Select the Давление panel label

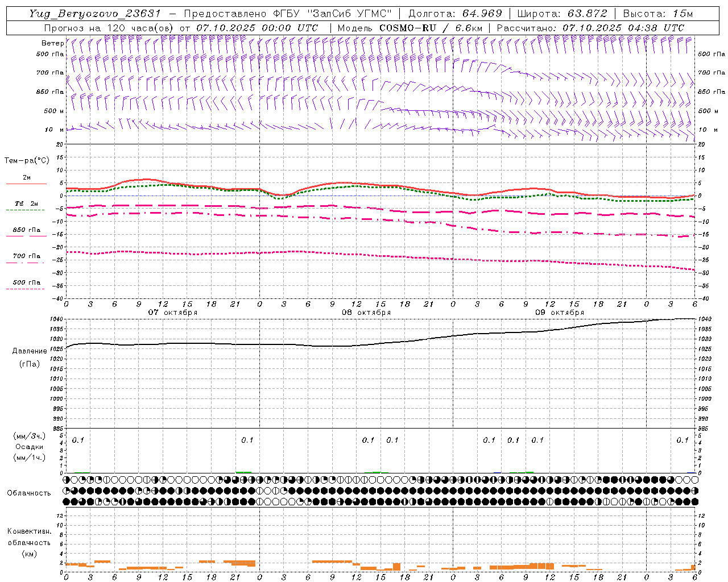tap(30, 351)
